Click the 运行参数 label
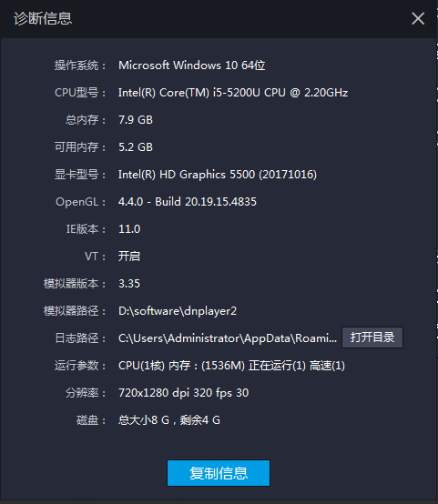 (79, 366)
